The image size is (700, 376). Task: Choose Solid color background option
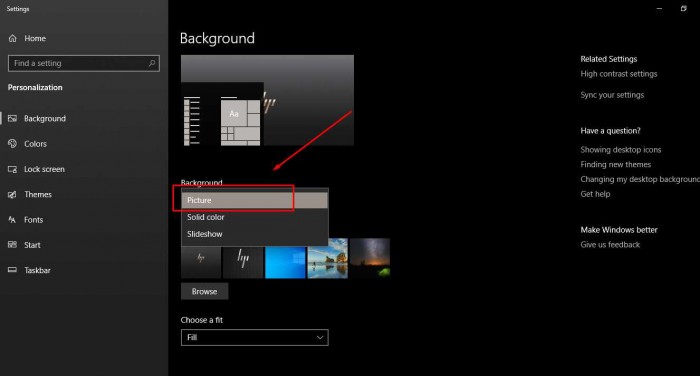[x=254, y=217]
